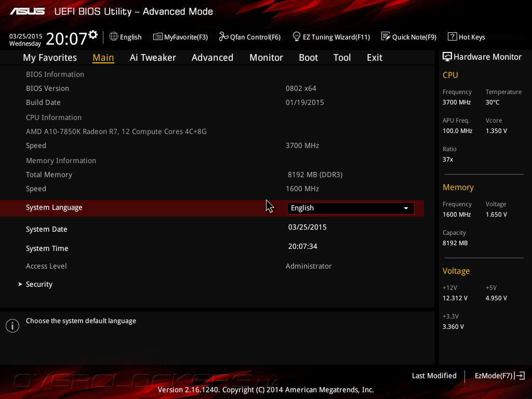The width and height of the screenshot is (532, 399).
Task: Expand the Security submenu
Action: (x=39, y=284)
